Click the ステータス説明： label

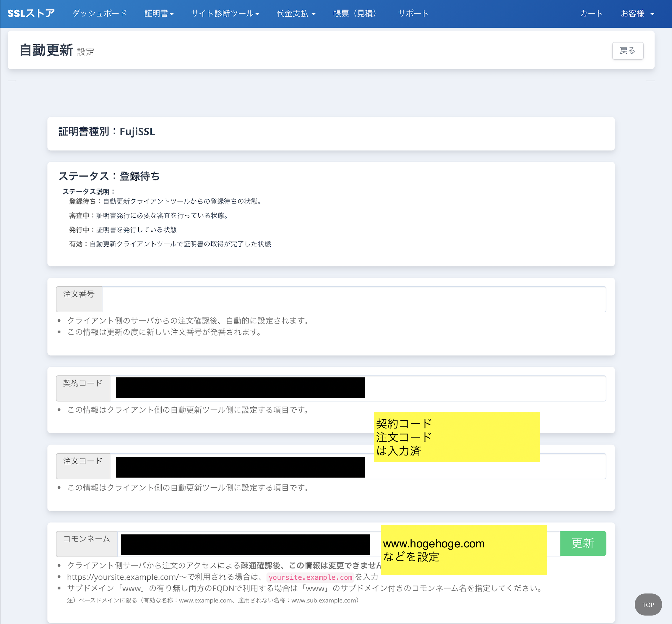point(90,192)
